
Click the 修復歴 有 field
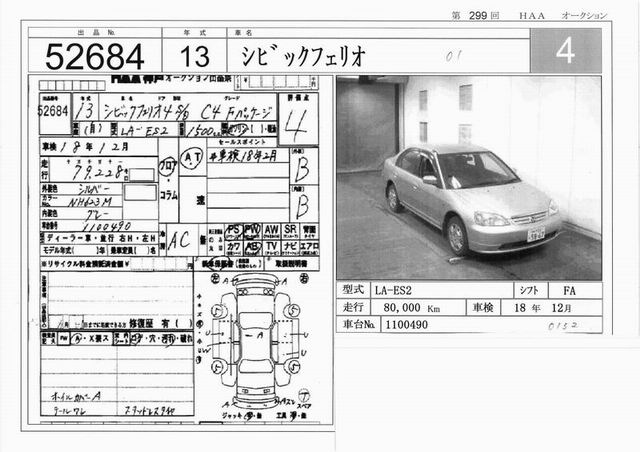[x=161, y=323]
